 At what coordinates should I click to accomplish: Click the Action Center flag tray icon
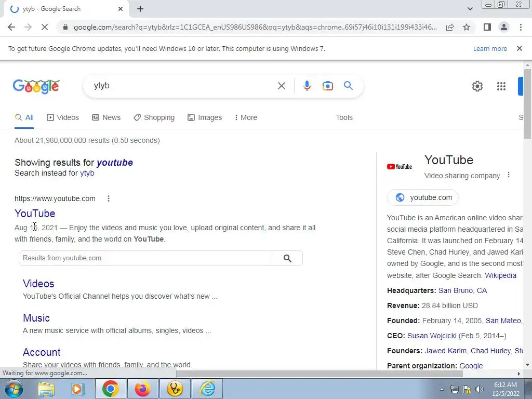(467, 389)
